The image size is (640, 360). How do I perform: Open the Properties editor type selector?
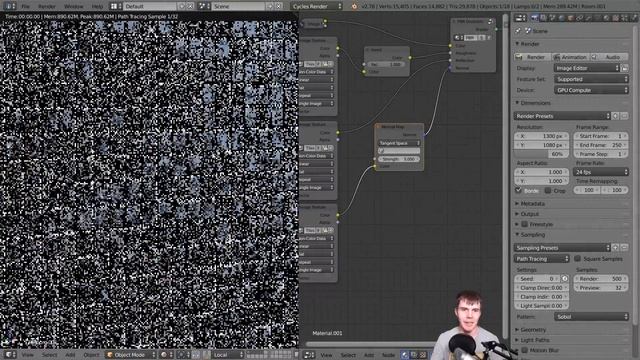click(x=520, y=18)
